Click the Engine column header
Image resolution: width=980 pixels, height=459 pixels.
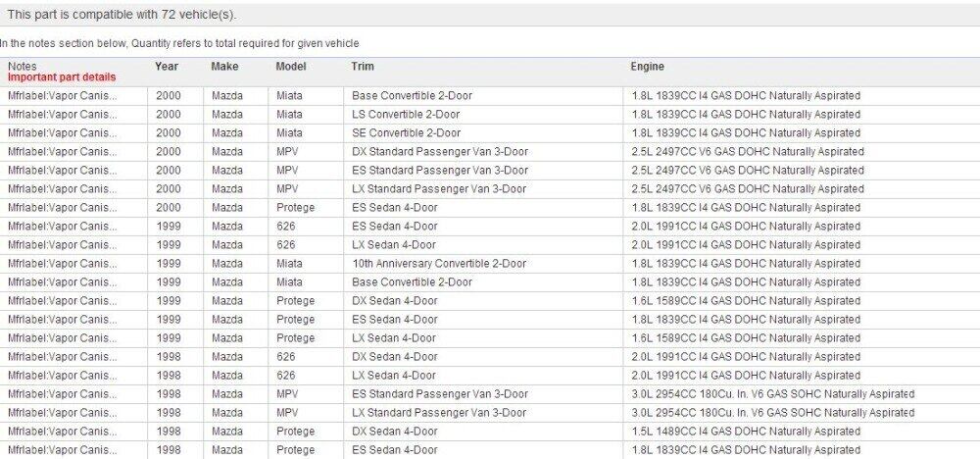pos(647,67)
